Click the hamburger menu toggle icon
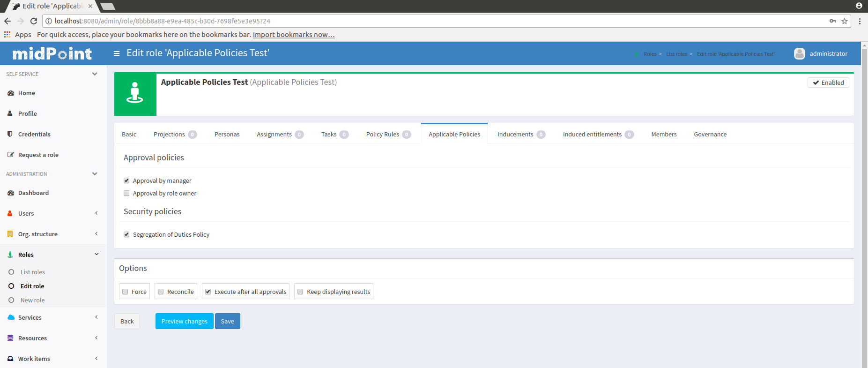The width and height of the screenshot is (868, 368). 117,53
